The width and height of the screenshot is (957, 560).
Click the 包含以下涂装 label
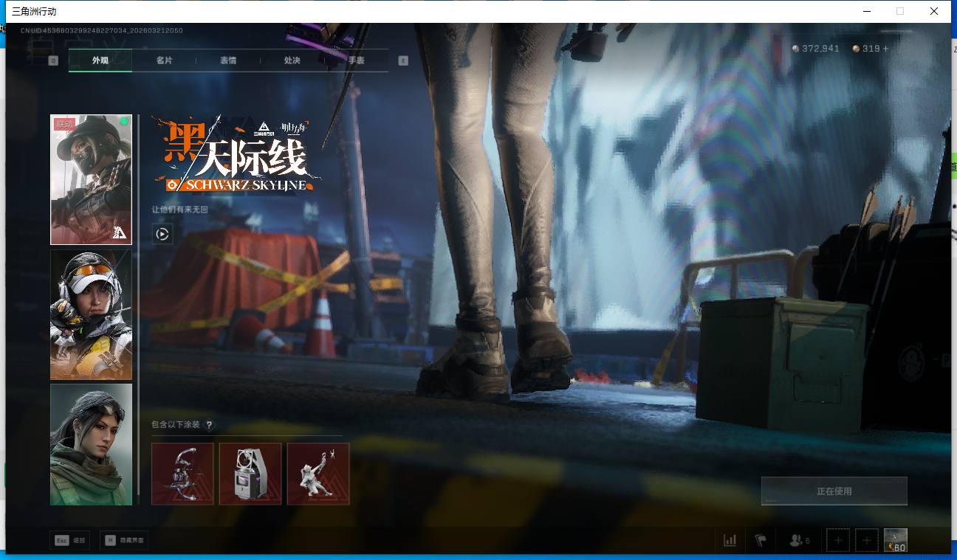[176, 425]
